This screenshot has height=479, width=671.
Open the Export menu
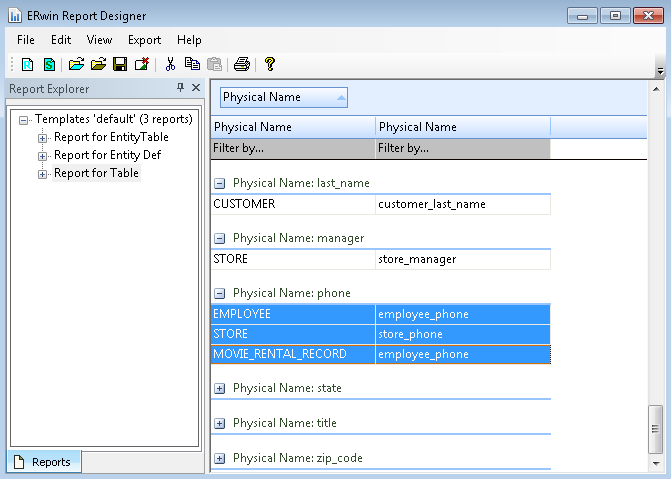pos(144,40)
